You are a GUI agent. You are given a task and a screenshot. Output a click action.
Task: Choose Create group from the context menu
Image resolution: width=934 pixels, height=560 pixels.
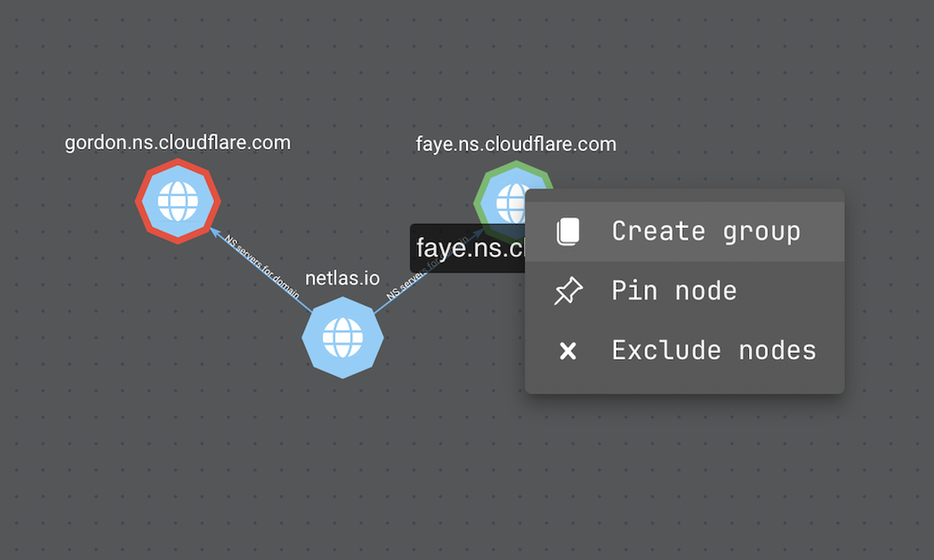point(705,230)
